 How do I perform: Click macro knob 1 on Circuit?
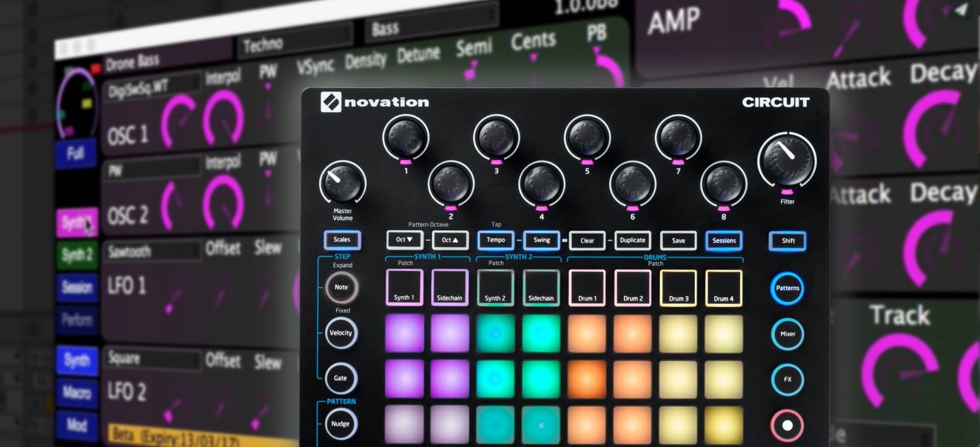[406, 137]
